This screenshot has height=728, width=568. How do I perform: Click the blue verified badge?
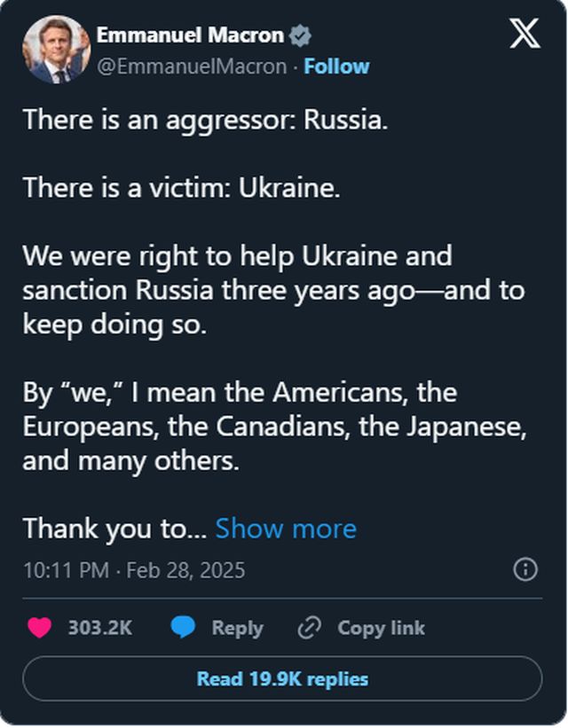[x=302, y=35]
